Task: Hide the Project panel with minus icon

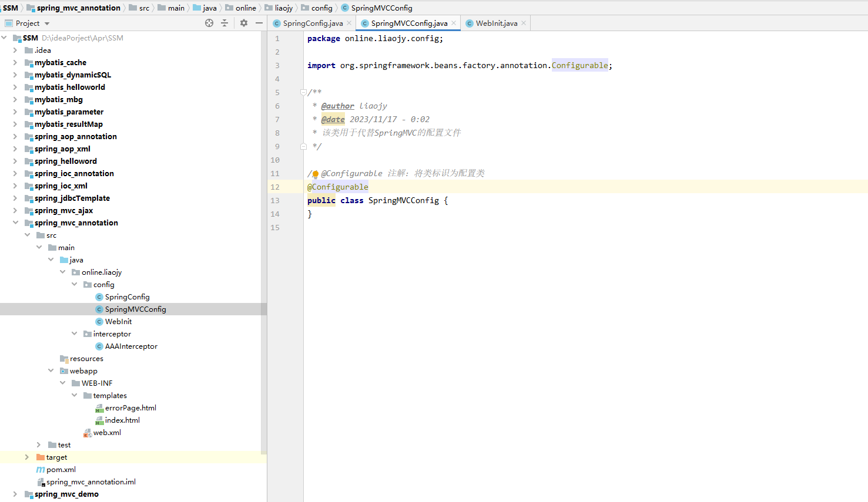Action: (259, 23)
